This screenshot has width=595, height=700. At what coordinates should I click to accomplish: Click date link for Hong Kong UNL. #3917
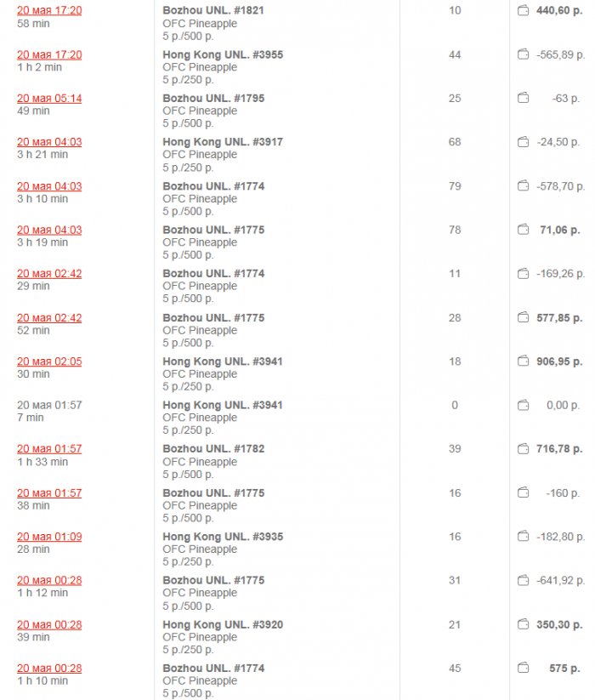[49, 142]
